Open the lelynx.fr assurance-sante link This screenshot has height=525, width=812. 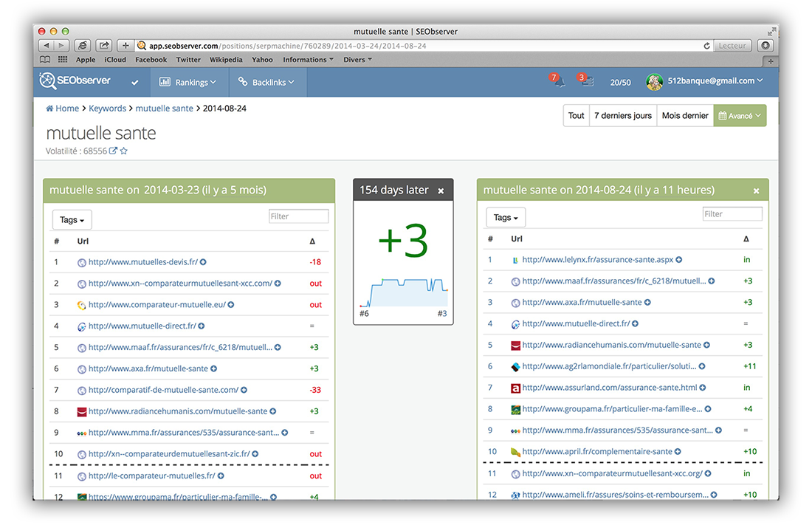click(598, 260)
